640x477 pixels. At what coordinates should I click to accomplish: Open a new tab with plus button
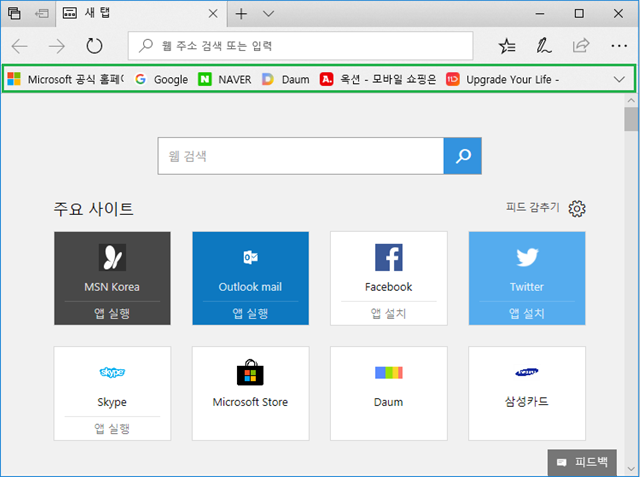pyautogui.click(x=241, y=14)
